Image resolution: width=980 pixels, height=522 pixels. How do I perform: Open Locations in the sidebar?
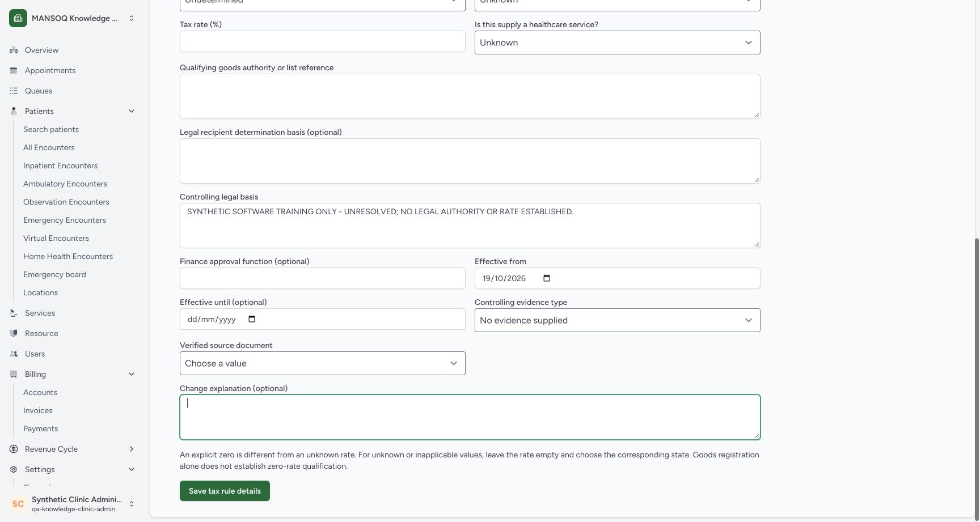click(x=40, y=292)
